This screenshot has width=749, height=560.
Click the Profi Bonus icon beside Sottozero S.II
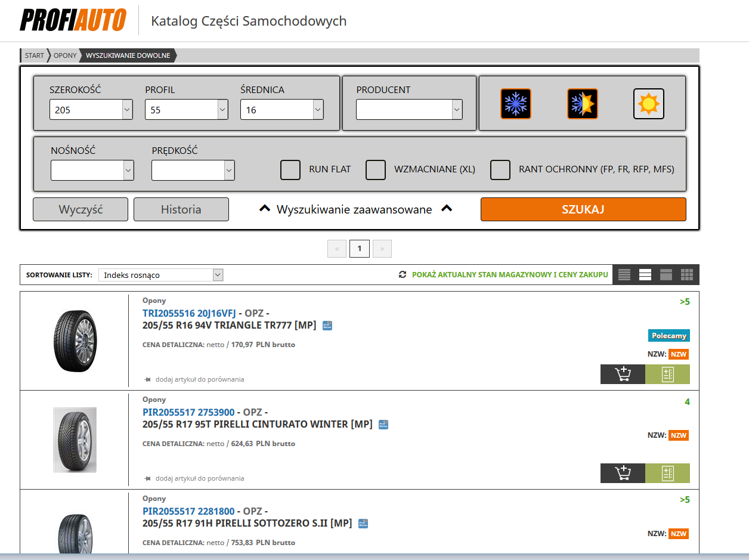tap(363, 524)
